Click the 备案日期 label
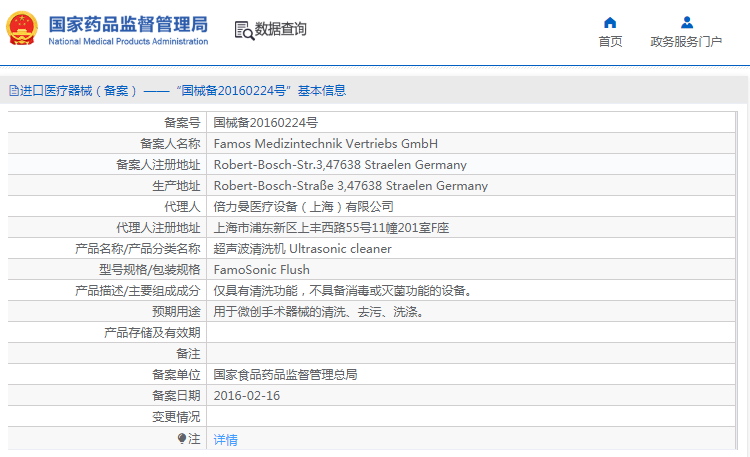The width and height of the screenshot is (750, 457). tap(176, 396)
